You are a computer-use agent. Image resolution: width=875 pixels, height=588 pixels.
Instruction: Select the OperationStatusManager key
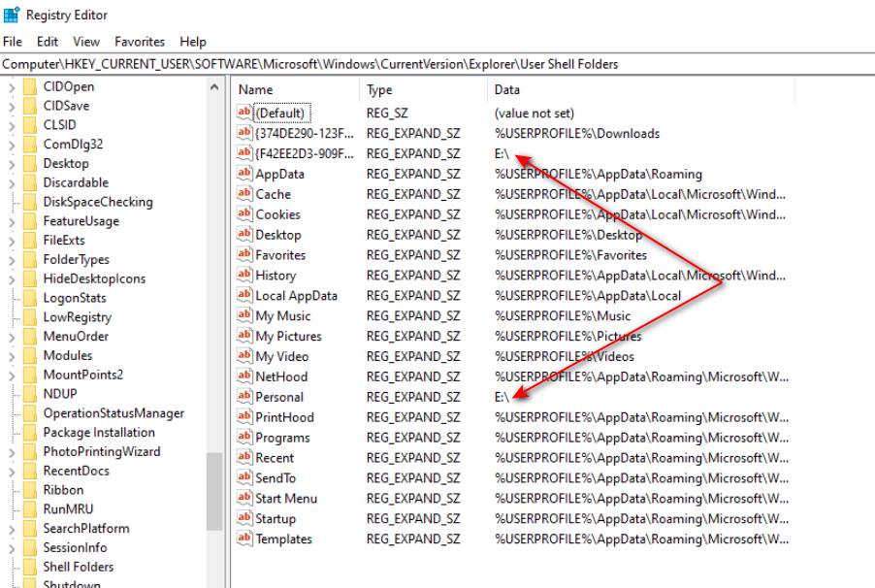pos(113,413)
